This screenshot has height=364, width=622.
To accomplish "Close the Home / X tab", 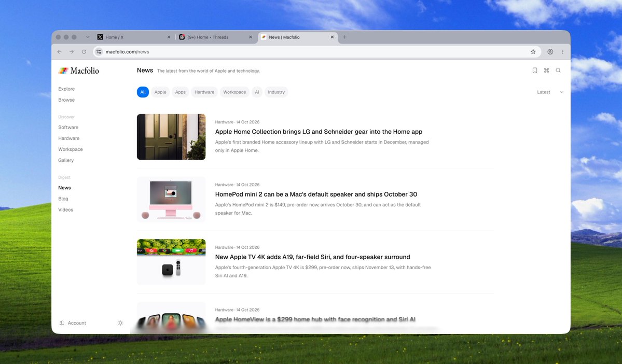I will [x=169, y=37].
